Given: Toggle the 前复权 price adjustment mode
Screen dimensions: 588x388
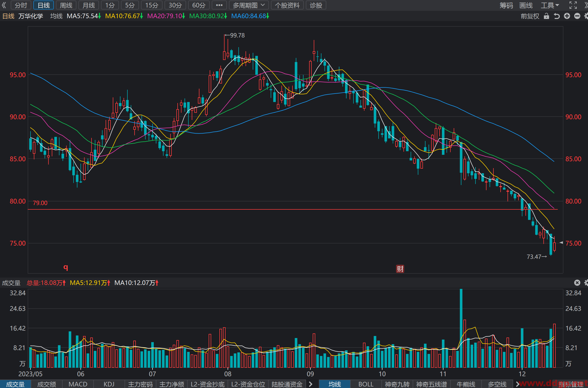Looking at the screenshot, I should (530, 16).
